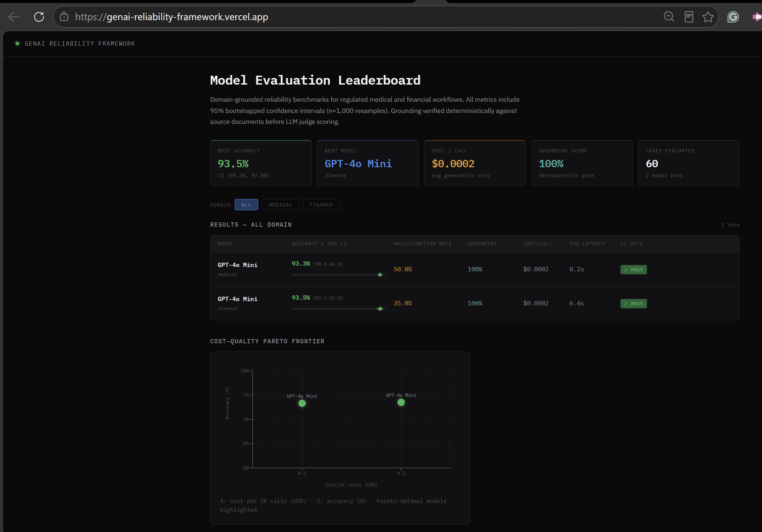Click the 8.2s P95 latency value
The image size is (762, 532).
577,269
